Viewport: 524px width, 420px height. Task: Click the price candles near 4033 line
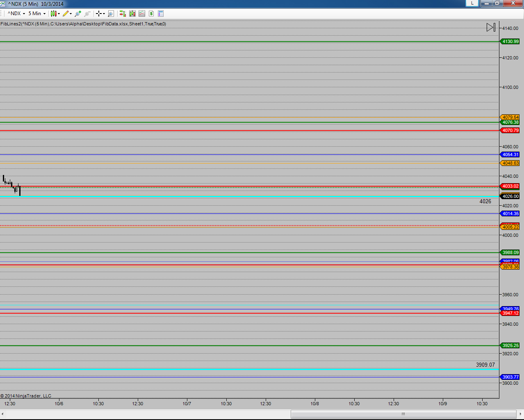click(x=12, y=185)
